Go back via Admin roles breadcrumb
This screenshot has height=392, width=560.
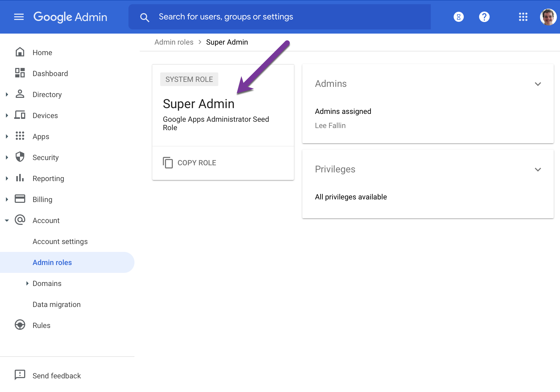pos(174,42)
